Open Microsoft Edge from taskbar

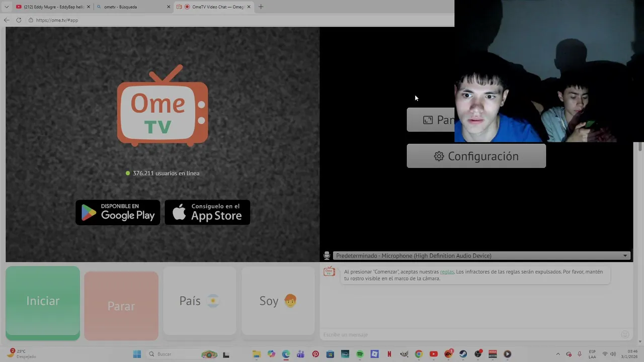[286, 354]
